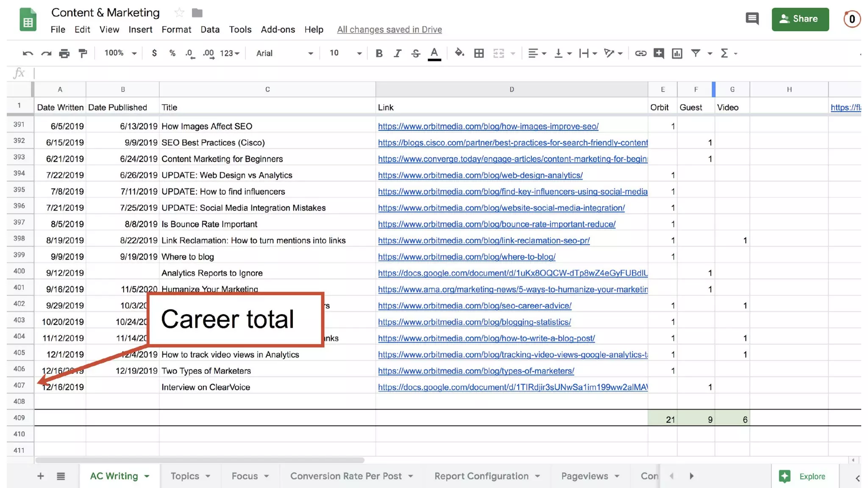Click the create filter funnel icon

695,53
